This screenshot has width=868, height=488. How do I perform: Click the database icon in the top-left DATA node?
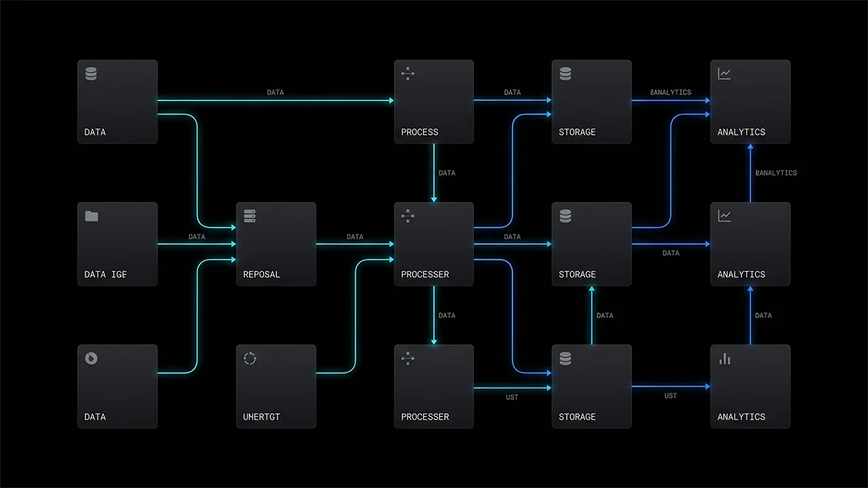pos(91,74)
